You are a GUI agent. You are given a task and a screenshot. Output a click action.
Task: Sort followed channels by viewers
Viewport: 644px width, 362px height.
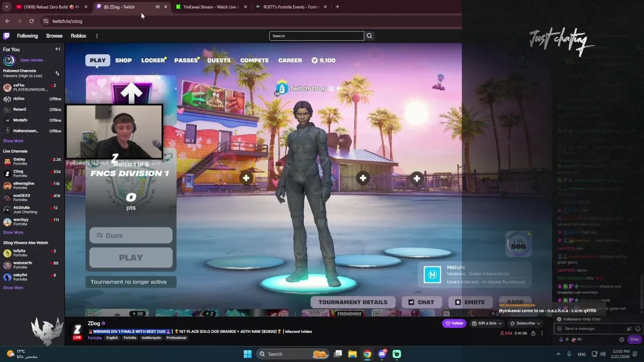coord(57,73)
